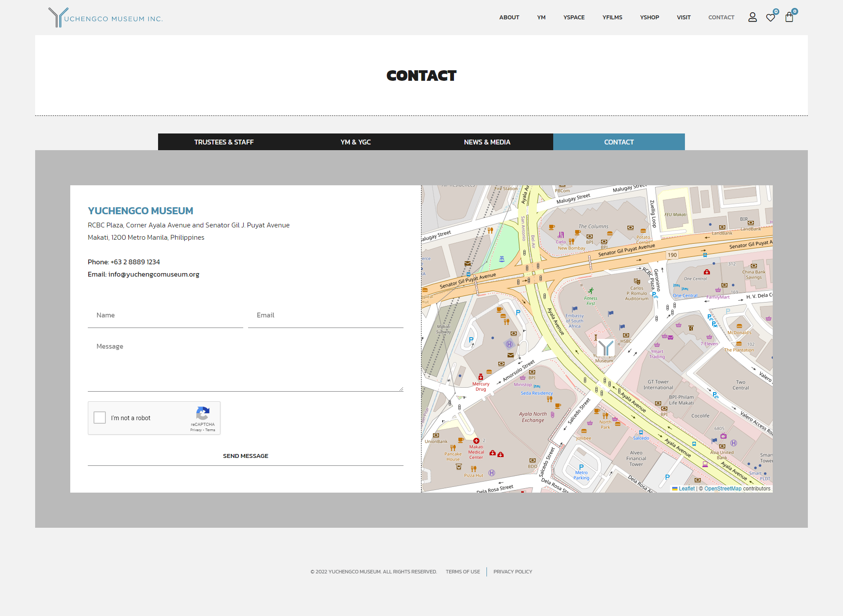
Task: Click the China Bank Savings map icon
Action: click(754, 266)
